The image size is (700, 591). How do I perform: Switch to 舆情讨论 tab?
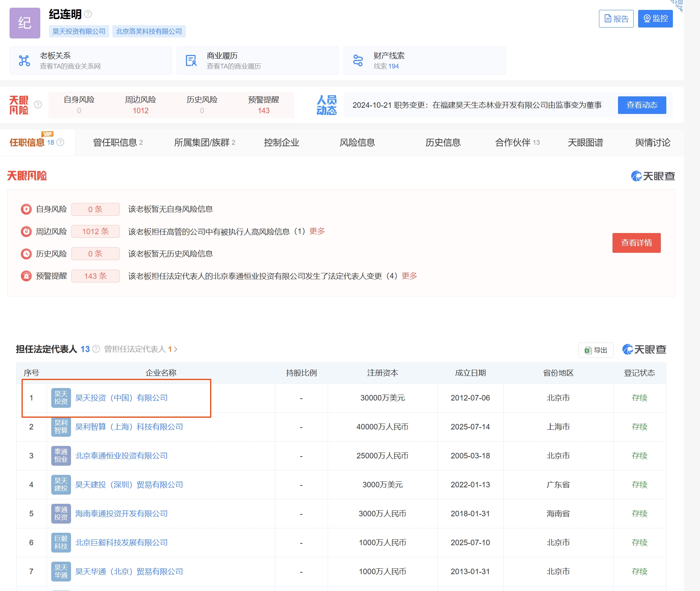click(653, 143)
